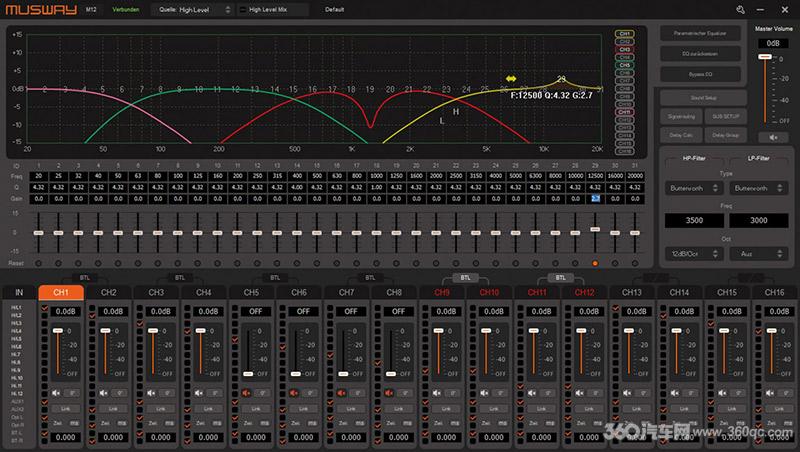Image resolution: width=800 pixels, height=452 pixels.
Task: Open the wrench settings icon in title bar
Action: coord(740,10)
